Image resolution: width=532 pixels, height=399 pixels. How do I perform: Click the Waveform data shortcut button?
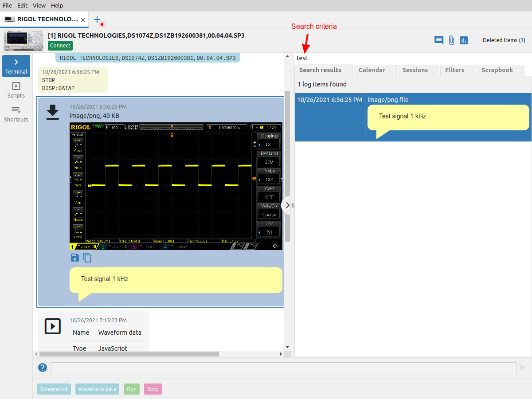point(98,389)
